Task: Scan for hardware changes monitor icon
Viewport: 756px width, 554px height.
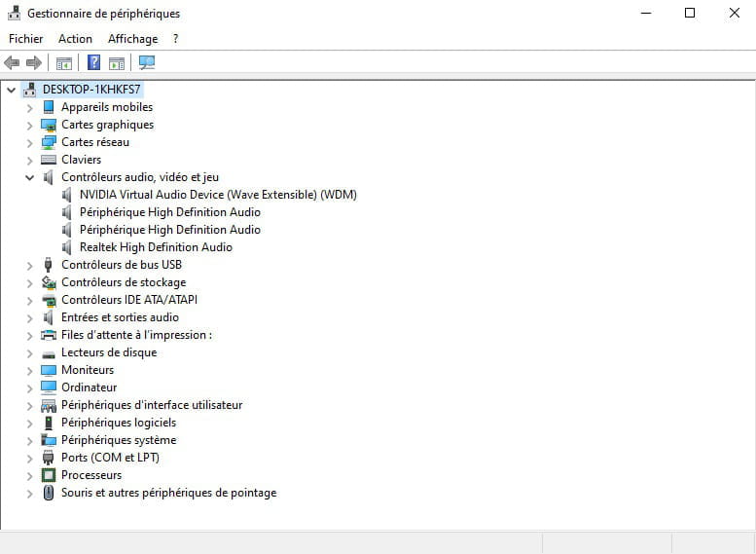Action: click(x=147, y=62)
